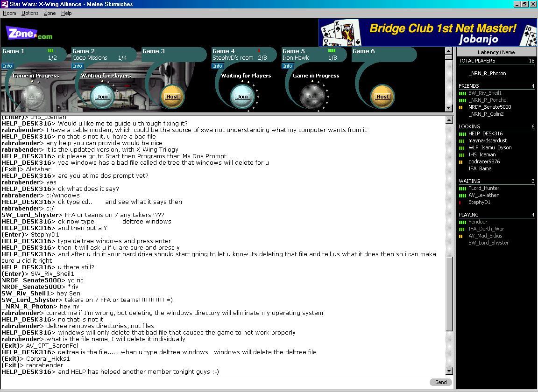Click Game 5 latency indicator
The image size is (538, 392).
coord(332,51)
